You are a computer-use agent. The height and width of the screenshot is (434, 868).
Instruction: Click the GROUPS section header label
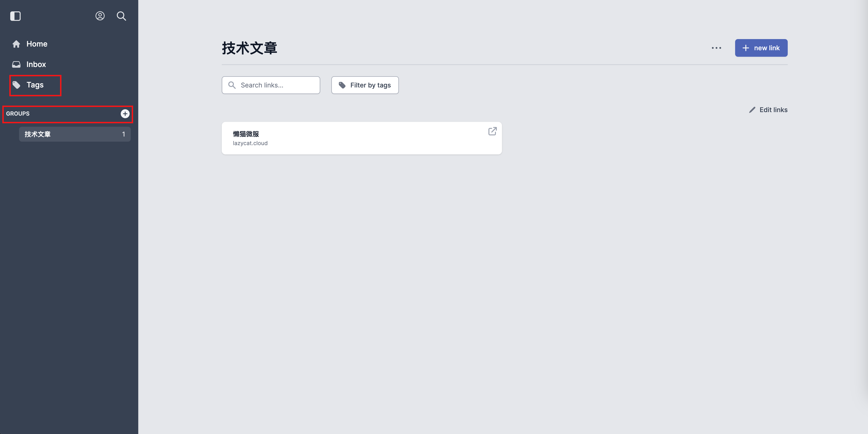tap(18, 114)
